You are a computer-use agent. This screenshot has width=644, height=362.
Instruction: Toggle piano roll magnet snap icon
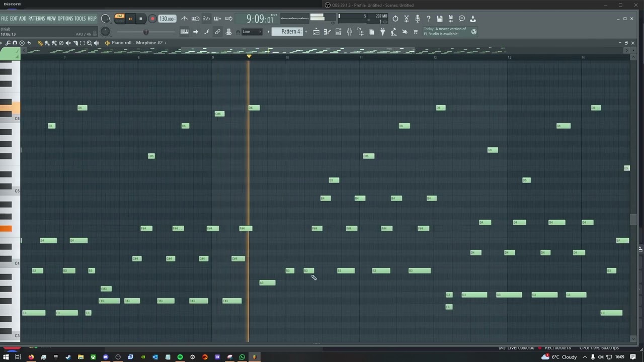15,43
